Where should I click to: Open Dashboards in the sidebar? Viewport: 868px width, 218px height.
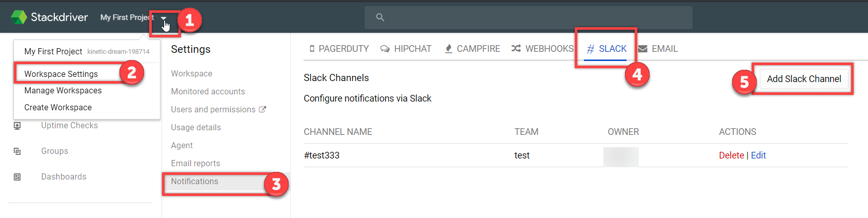(x=64, y=176)
